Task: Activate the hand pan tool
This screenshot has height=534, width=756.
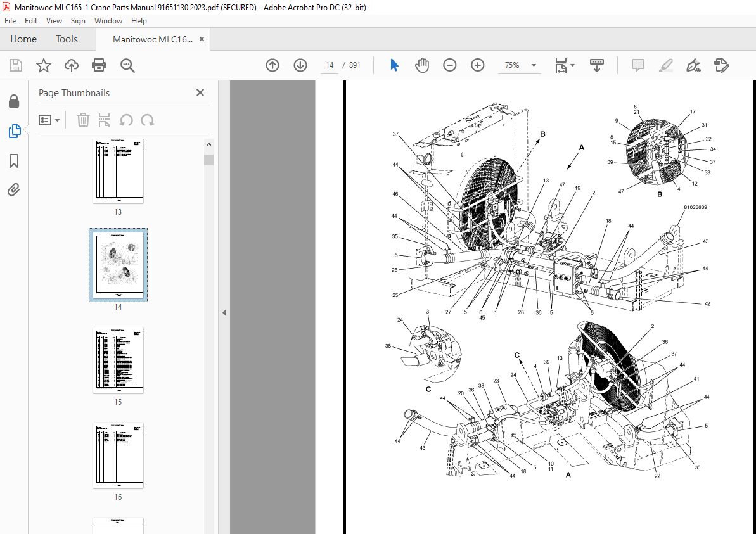Action: 422,65
